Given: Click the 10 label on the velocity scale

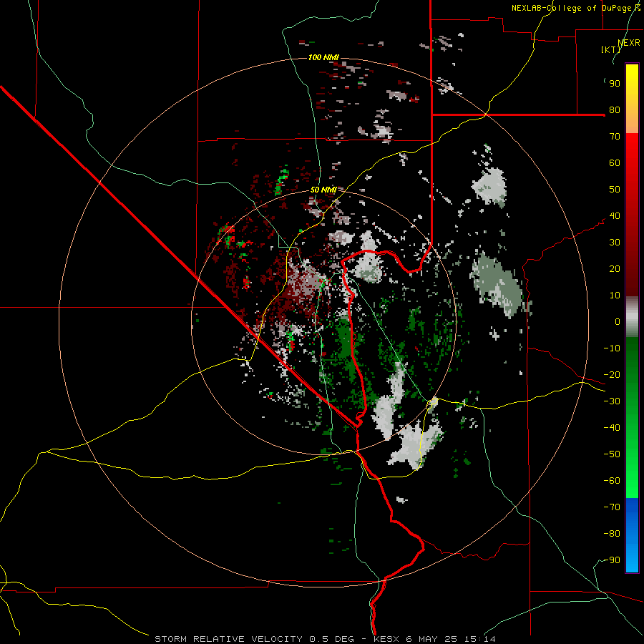Looking at the screenshot, I should click(615, 296).
